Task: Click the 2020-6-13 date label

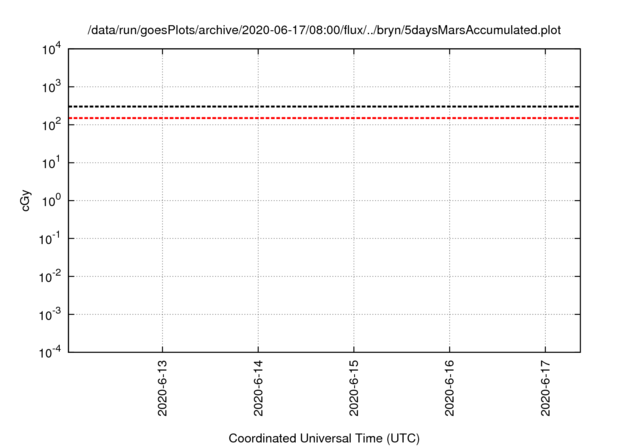Action: pyautogui.click(x=162, y=388)
